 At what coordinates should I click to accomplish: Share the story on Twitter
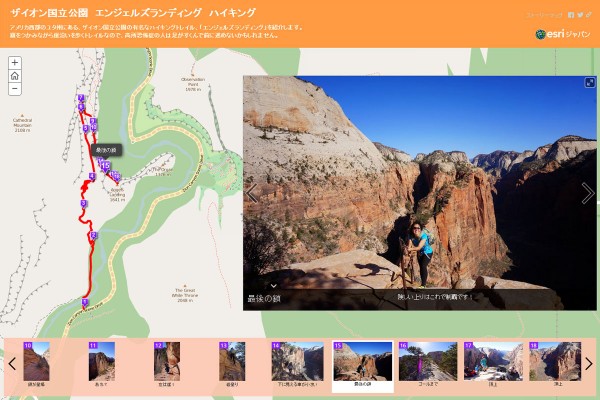pyautogui.click(x=580, y=15)
